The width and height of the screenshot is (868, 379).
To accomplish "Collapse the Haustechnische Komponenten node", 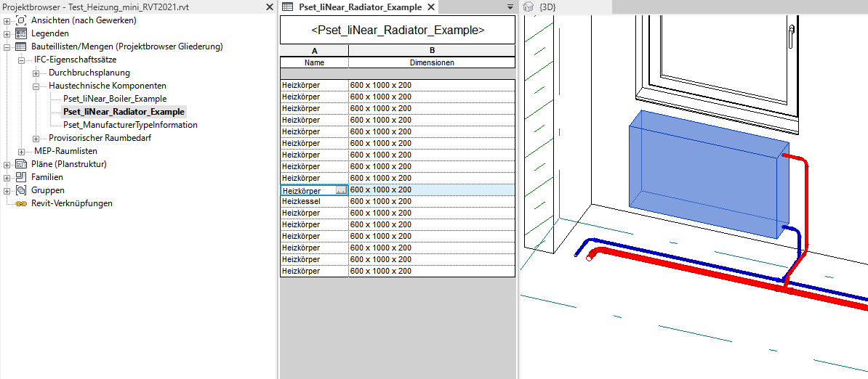I will [x=36, y=86].
